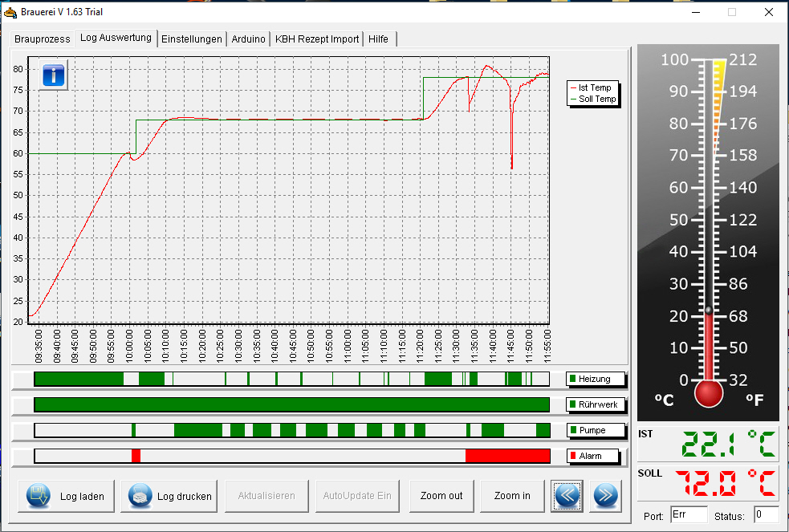Switch to the Einstellungen tab

coord(191,39)
